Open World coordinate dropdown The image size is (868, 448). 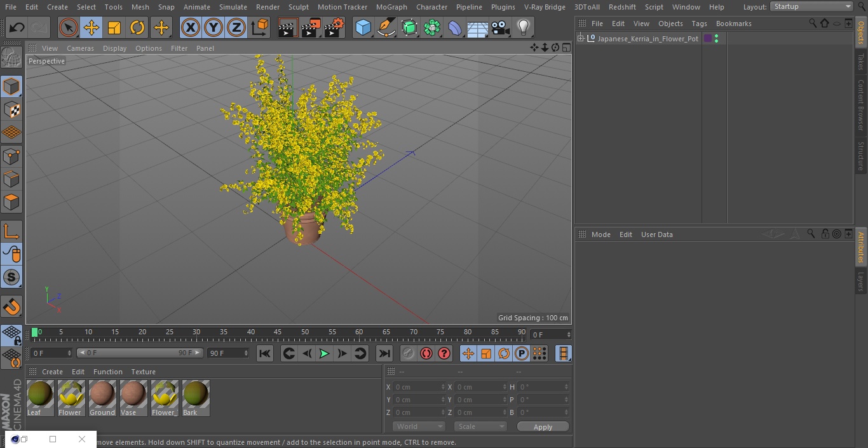coord(419,426)
